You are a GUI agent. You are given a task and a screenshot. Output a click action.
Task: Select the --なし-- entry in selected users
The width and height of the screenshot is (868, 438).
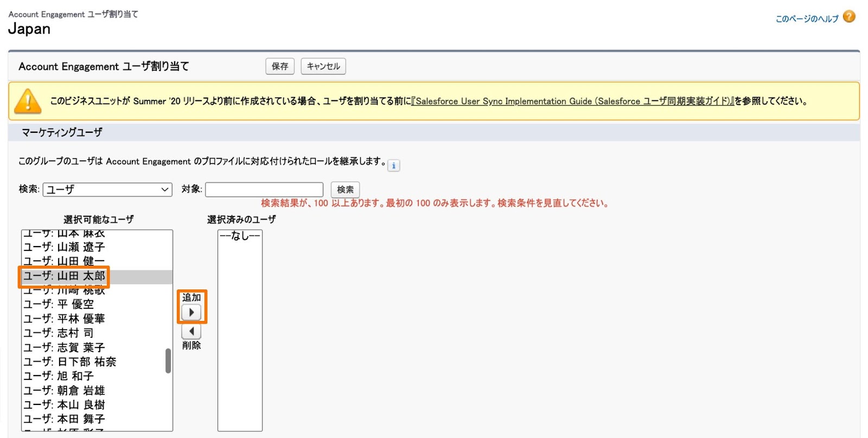(x=240, y=236)
